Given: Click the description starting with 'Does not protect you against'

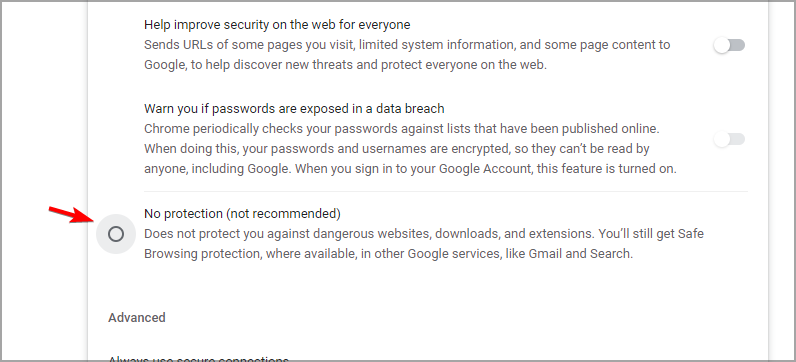Looking at the screenshot, I should (x=424, y=244).
